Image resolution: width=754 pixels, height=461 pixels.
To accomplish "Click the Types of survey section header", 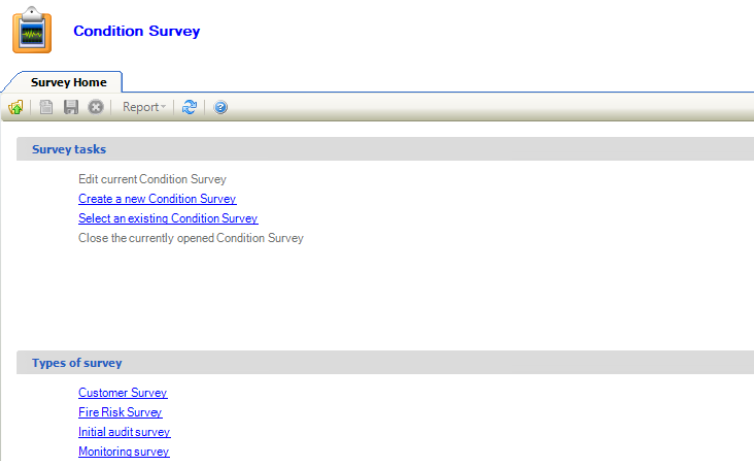I will click(x=77, y=363).
